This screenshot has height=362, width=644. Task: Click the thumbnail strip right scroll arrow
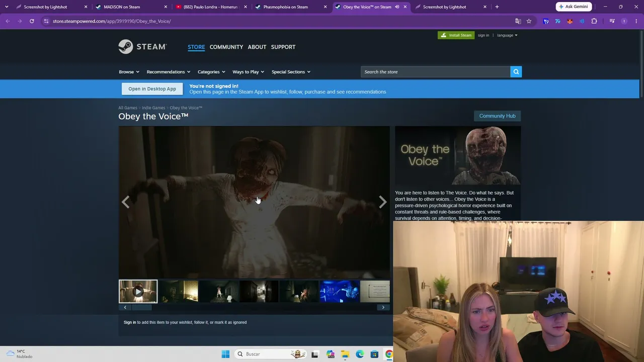tap(383, 307)
